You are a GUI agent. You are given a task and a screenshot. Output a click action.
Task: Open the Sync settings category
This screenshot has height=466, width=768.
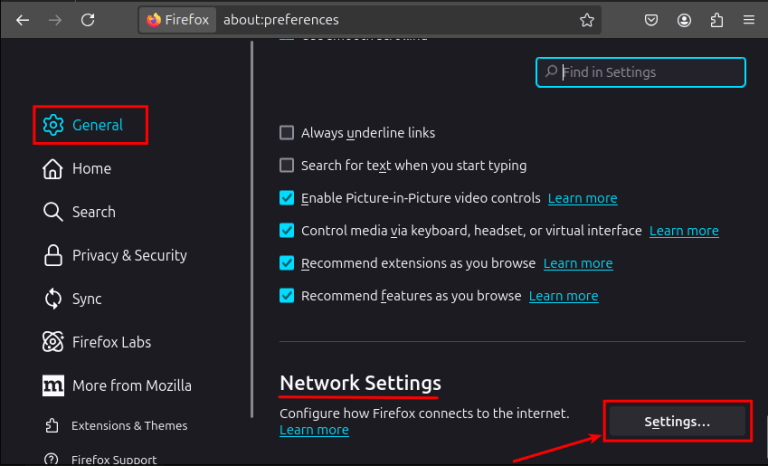click(x=87, y=299)
